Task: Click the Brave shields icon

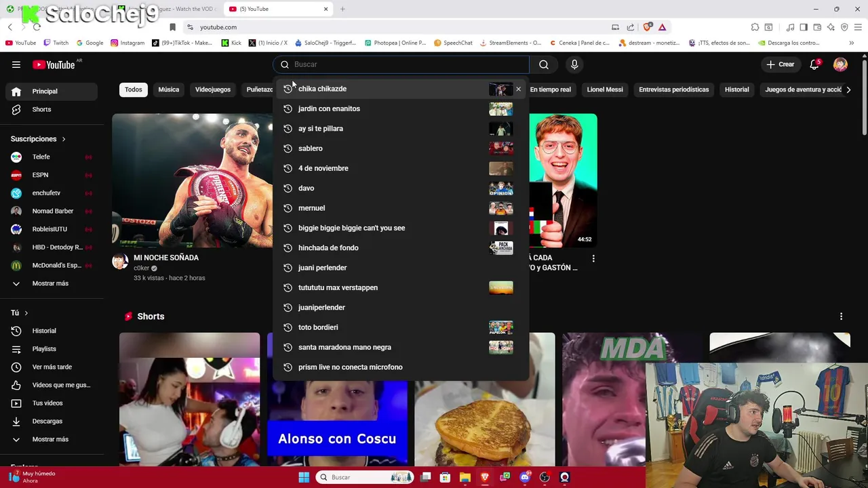Action: click(x=648, y=27)
